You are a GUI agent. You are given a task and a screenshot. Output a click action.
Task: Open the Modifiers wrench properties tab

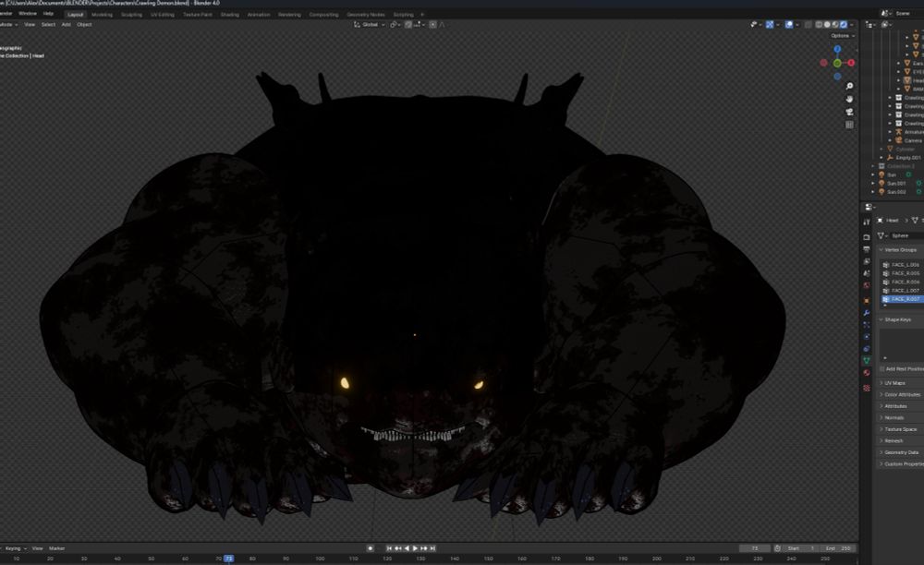coord(867,312)
